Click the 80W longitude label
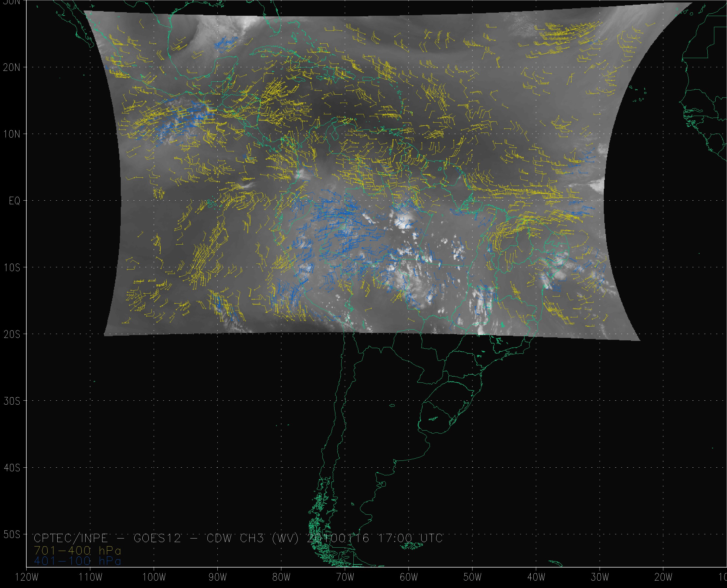Viewport: 727px width, 588px height. [281, 577]
